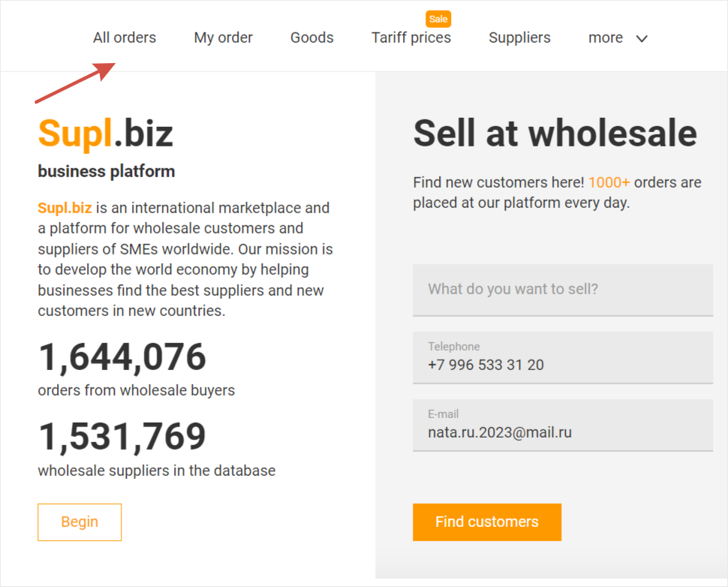728x587 pixels.
Task: Click the Sell at wholesale heading
Action: coord(555,134)
